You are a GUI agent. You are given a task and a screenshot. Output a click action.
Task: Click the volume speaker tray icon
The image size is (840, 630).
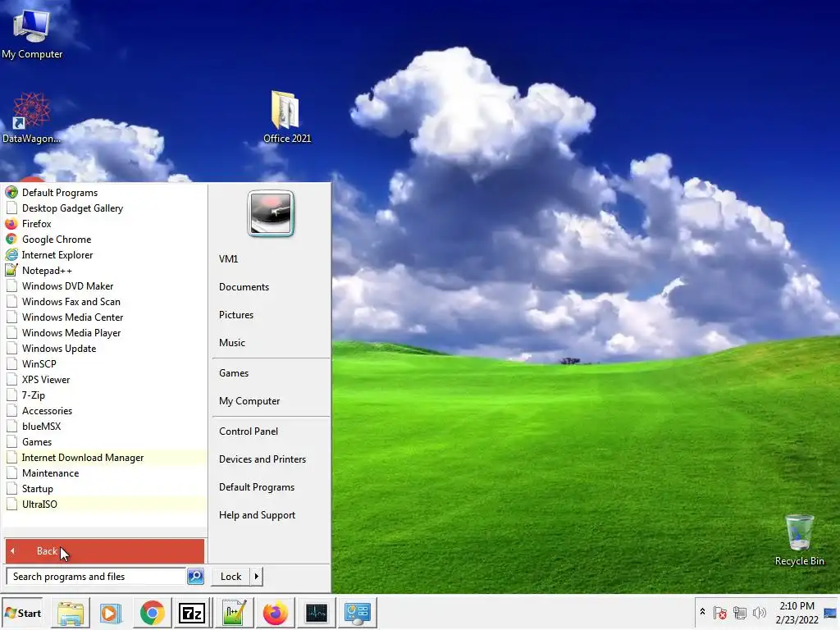pyautogui.click(x=759, y=613)
